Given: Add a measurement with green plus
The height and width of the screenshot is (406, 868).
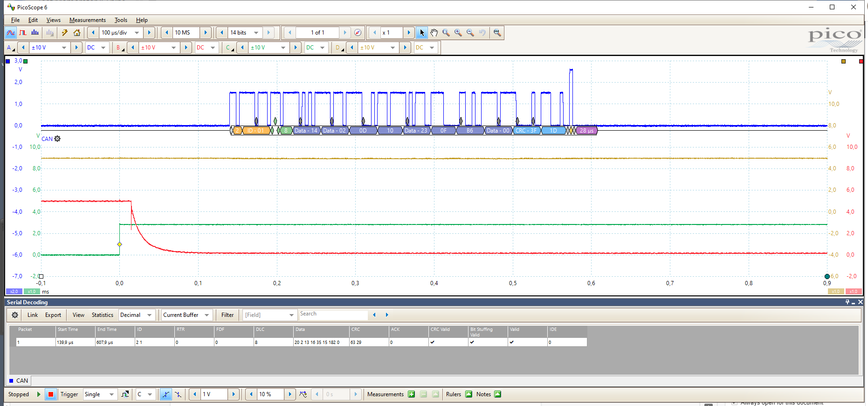Looking at the screenshot, I should point(411,394).
